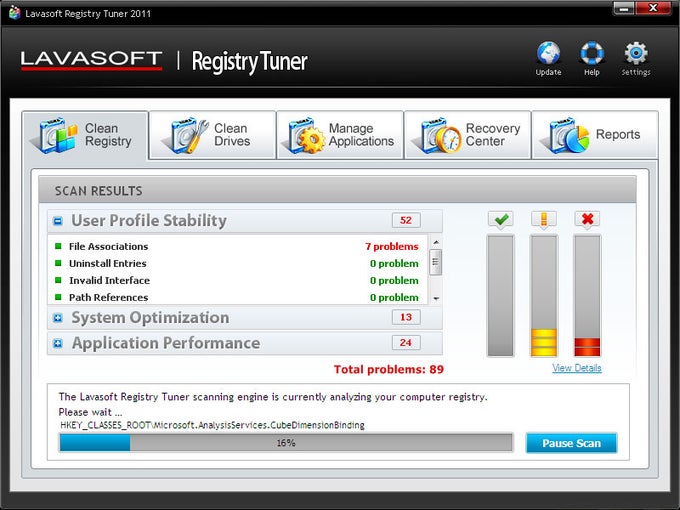680x510 pixels.
Task: Open the View Details link
Action: pyautogui.click(x=577, y=368)
